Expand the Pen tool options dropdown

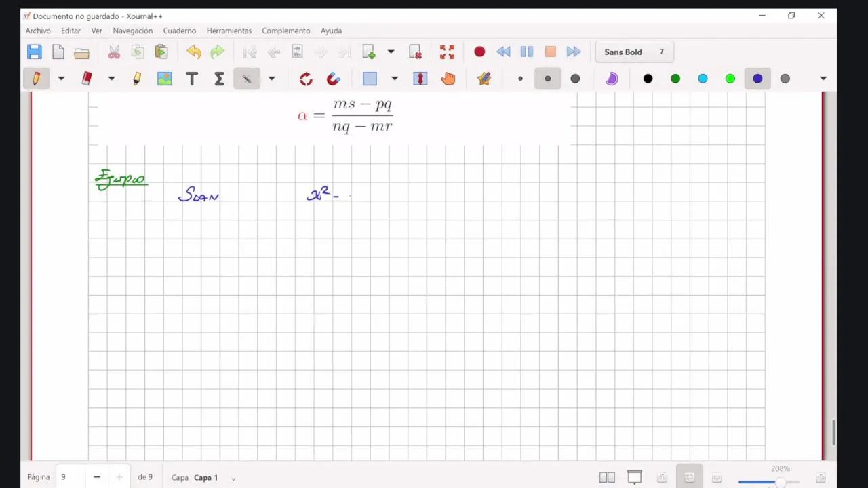pyautogui.click(x=61, y=79)
